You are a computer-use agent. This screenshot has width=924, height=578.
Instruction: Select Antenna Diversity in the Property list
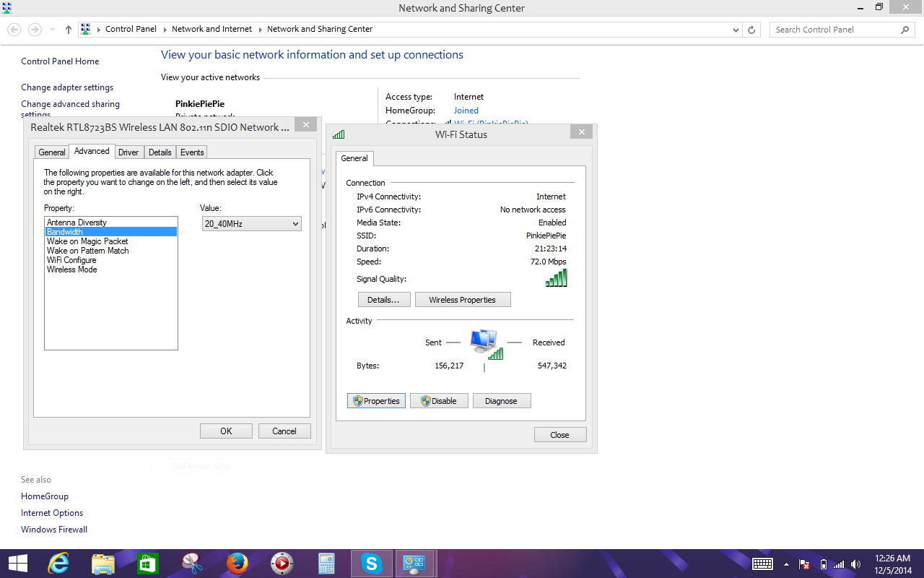coord(111,223)
